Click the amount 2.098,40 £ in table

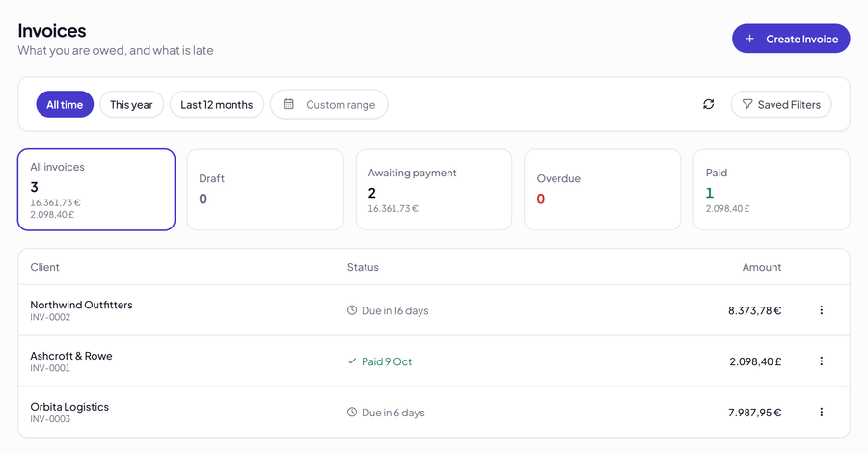pyautogui.click(x=755, y=361)
